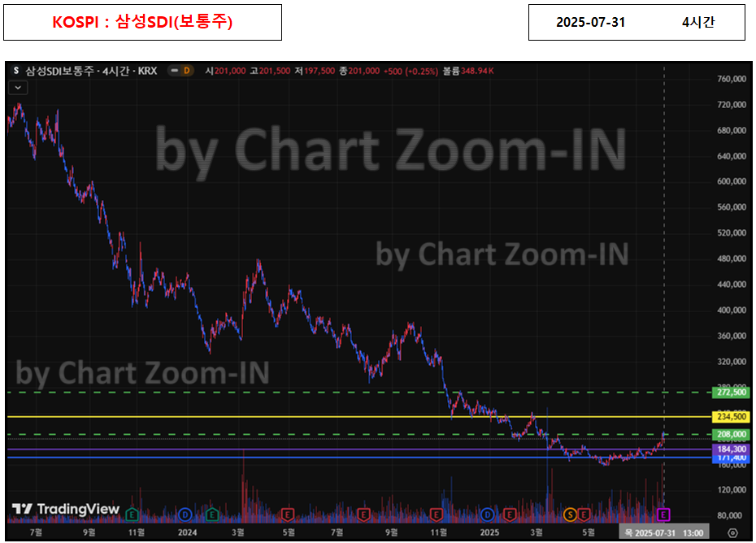This screenshot has height=543, width=756.
Task: Click the high value 고201,500
Action: pos(270,71)
